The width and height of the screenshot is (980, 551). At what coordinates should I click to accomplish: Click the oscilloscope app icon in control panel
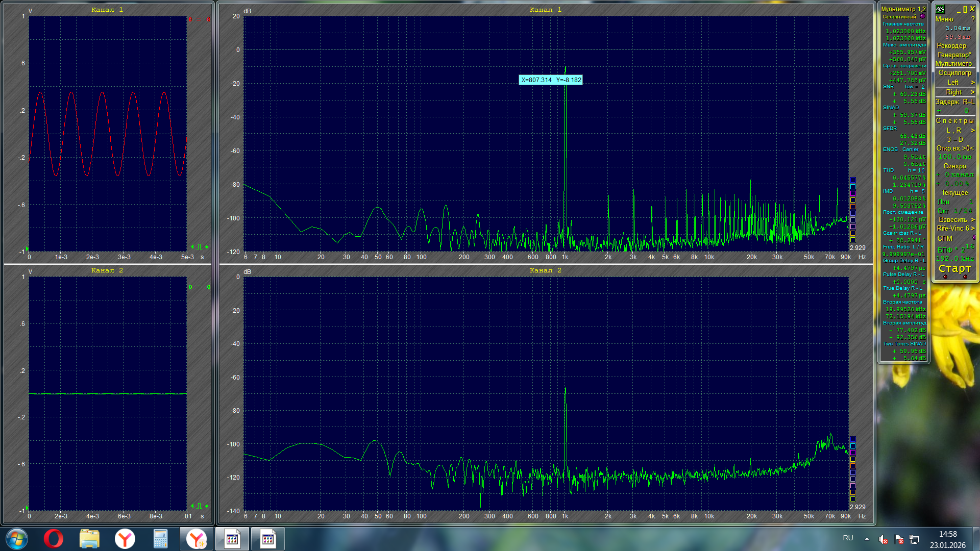pos(940,9)
